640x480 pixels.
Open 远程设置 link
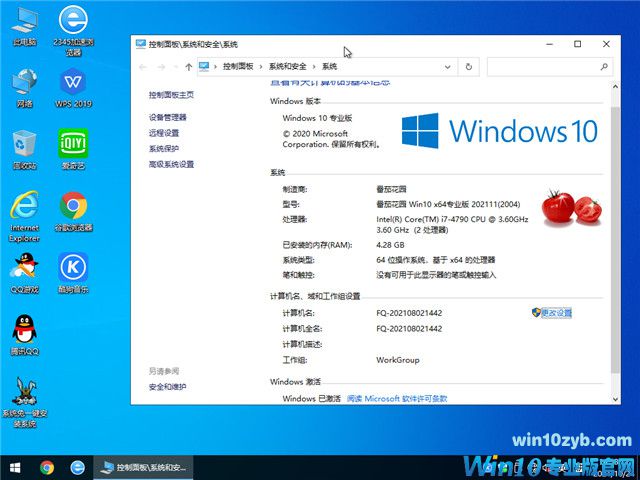[x=164, y=133]
